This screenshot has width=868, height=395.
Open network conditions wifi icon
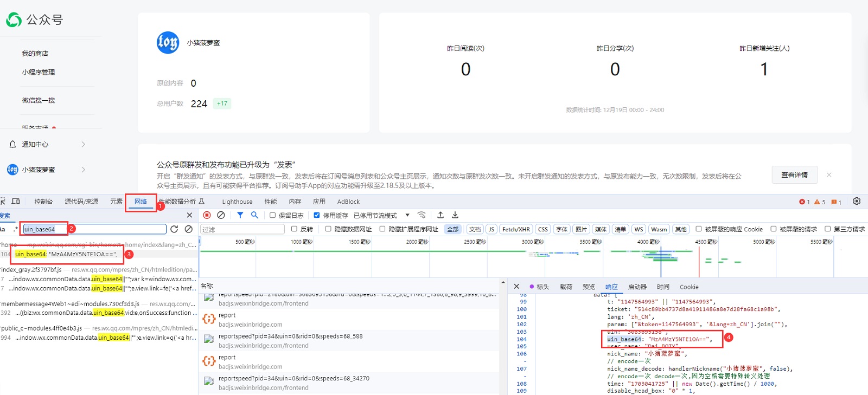pos(422,215)
